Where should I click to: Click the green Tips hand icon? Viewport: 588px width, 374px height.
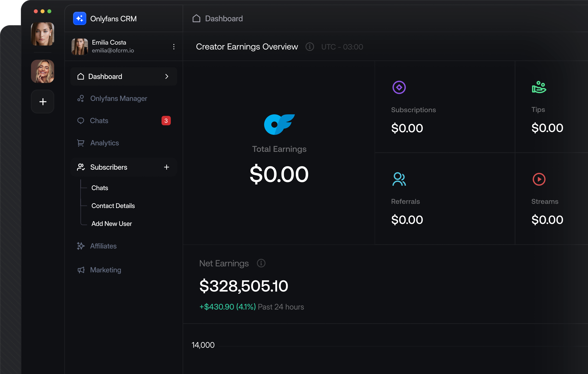[539, 87]
